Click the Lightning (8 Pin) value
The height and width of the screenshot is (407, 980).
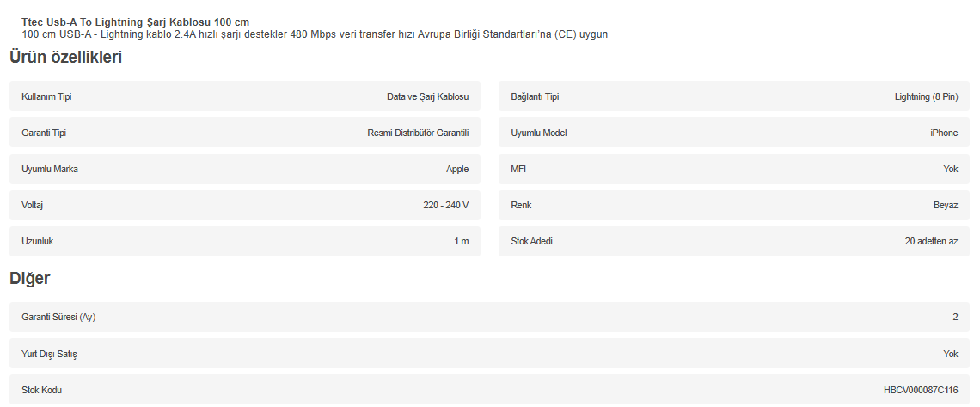(x=926, y=96)
